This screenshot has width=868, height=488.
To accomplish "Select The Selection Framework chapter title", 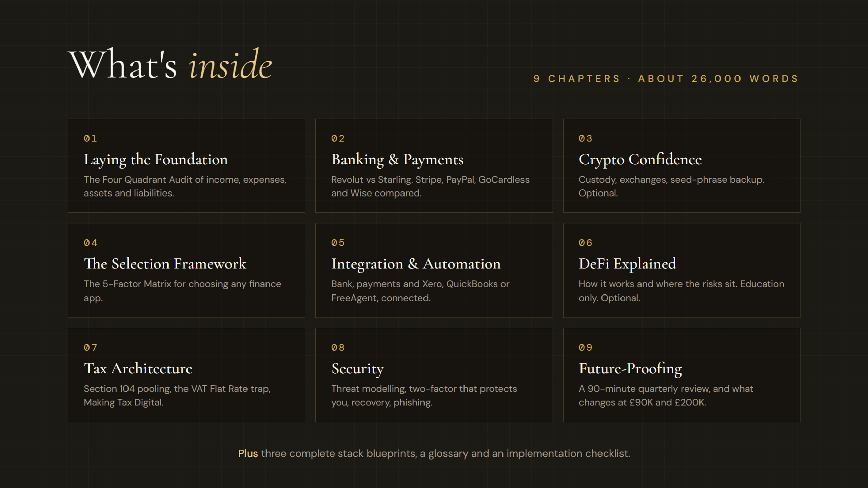I will click(165, 264).
